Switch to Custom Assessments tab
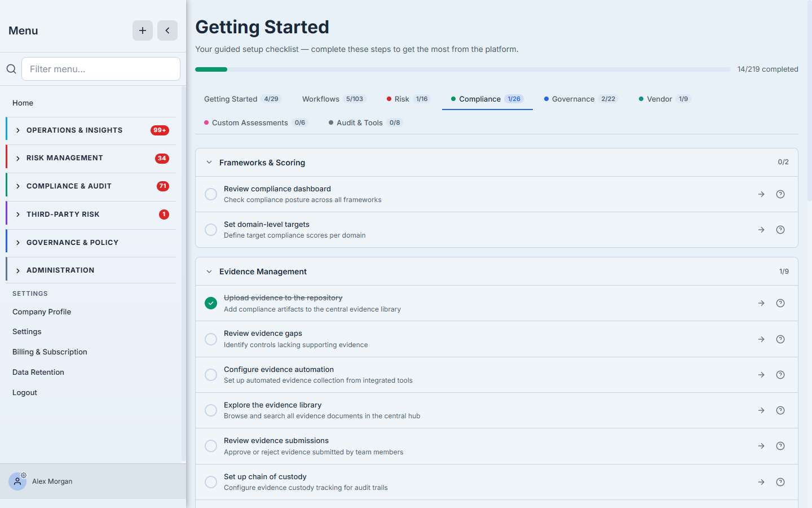 coord(256,122)
